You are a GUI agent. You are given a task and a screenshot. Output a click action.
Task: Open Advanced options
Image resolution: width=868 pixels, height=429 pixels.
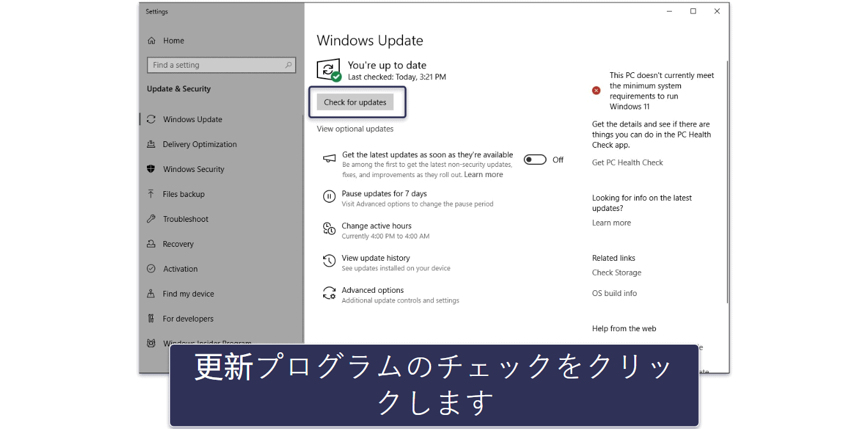click(x=372, y=290)
